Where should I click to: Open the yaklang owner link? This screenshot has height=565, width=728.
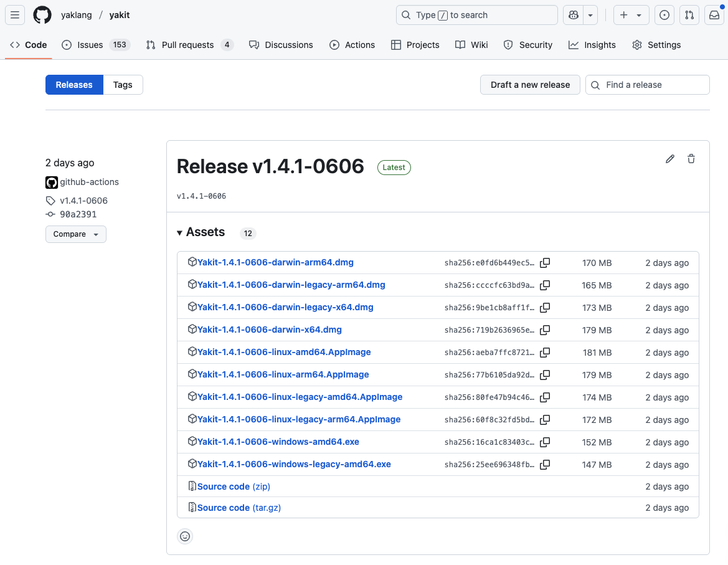coord(76,15)
